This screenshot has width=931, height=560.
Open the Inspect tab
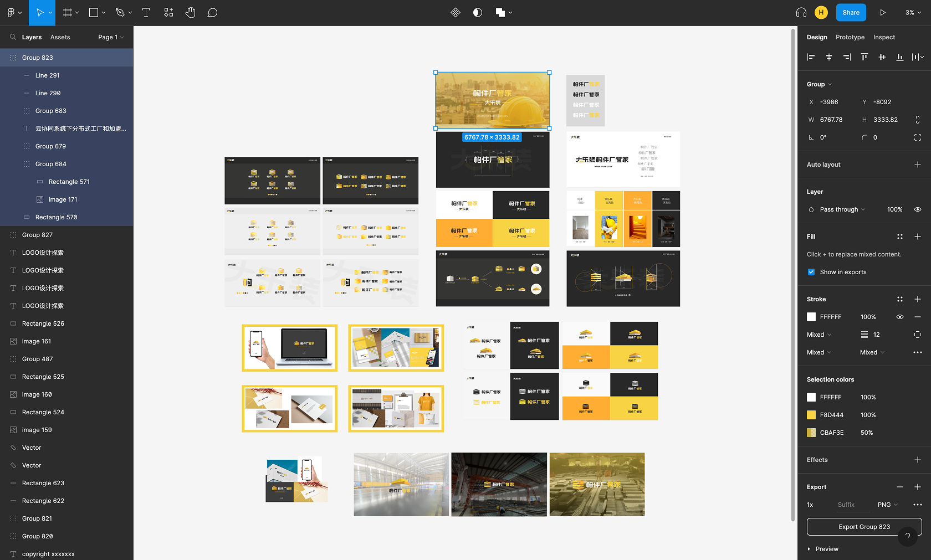point(884,37)
